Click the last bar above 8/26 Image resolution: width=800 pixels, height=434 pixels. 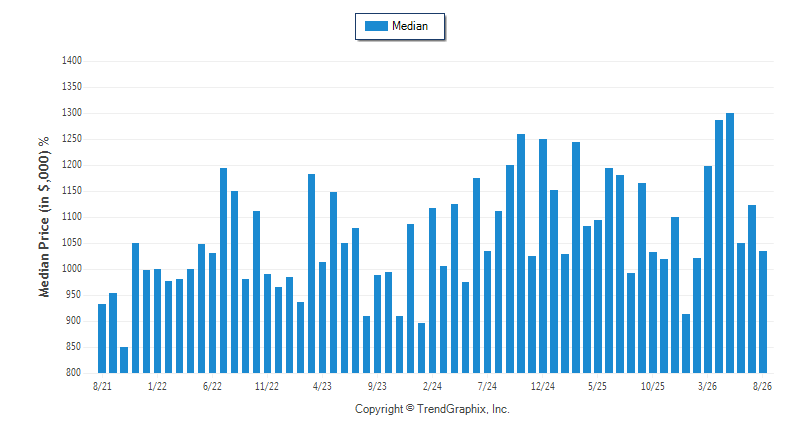point(763,312)
